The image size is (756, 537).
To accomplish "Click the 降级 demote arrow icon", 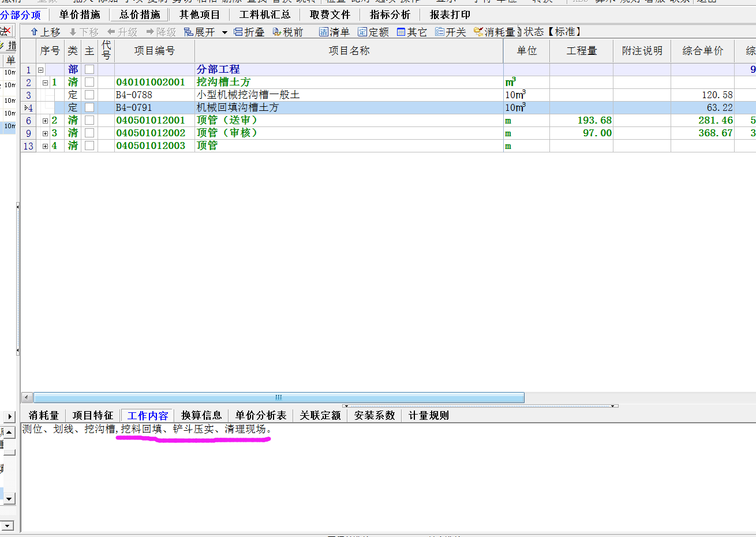I will click(150, 32).
